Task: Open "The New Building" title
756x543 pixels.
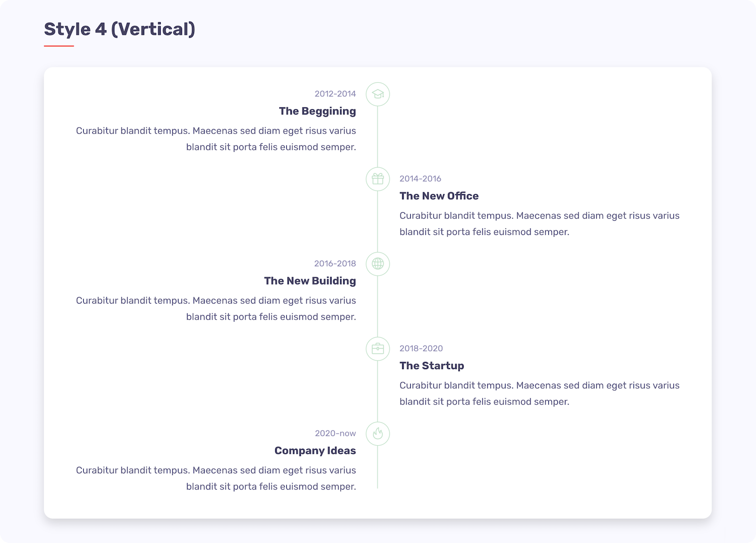Action: (x=309, y=281)
